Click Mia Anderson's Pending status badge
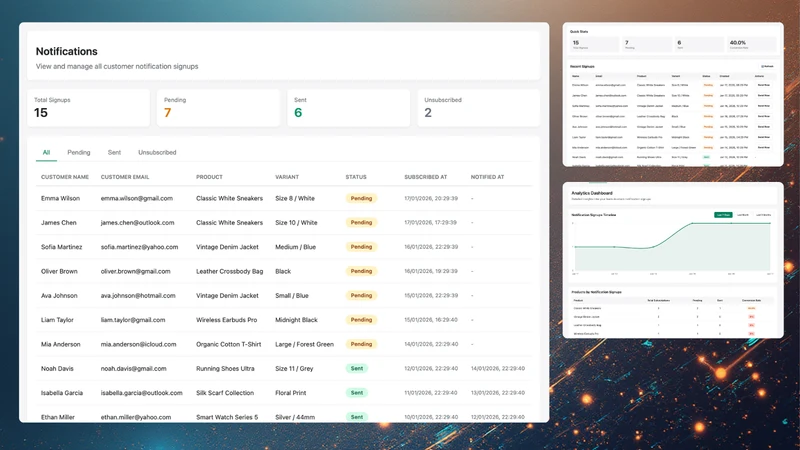800x450 pixels. 361,344
